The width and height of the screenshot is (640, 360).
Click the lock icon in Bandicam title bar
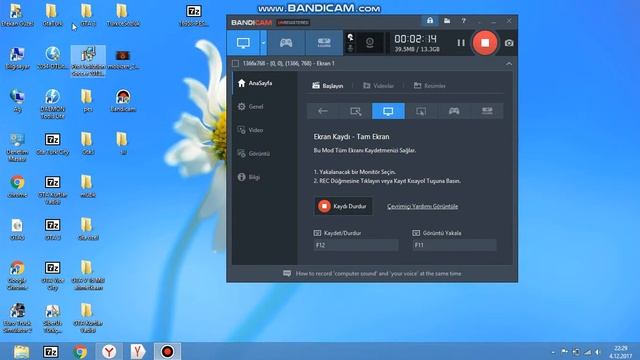(x=430, y=20)
